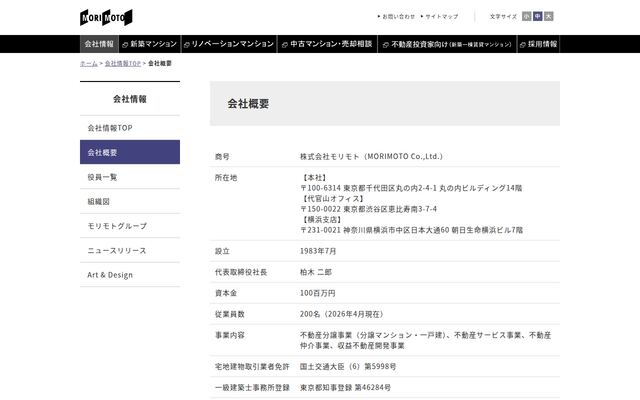Click the 会社情報 sidebar heading
The height and width of the screenshot is (400, 640).
tap(130, 99)
